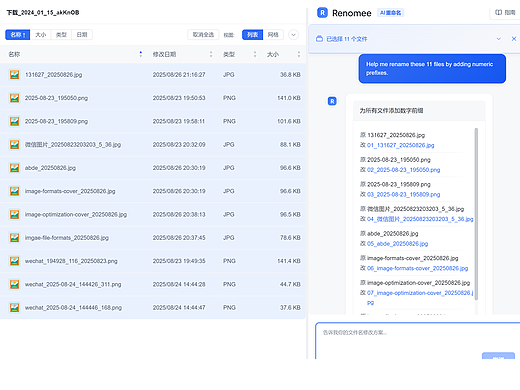Toggle sort arrows on 修改日期 column header
This screenshot has width=520, height=390.
211,54
